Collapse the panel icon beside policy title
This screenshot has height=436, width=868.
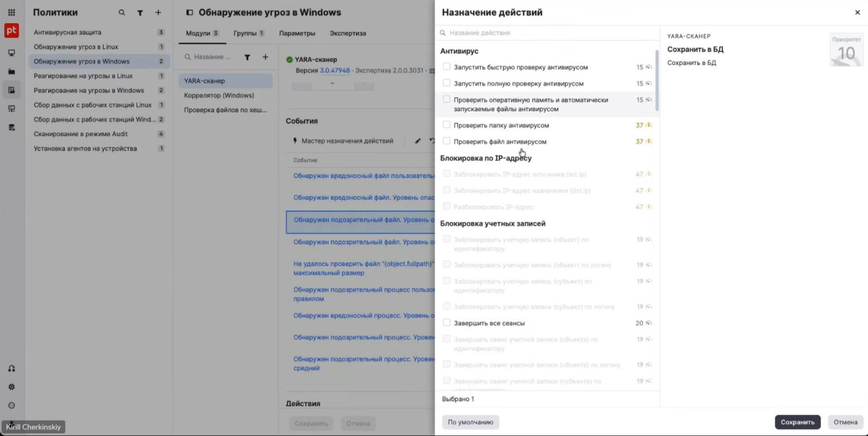[x=189, y=13]
